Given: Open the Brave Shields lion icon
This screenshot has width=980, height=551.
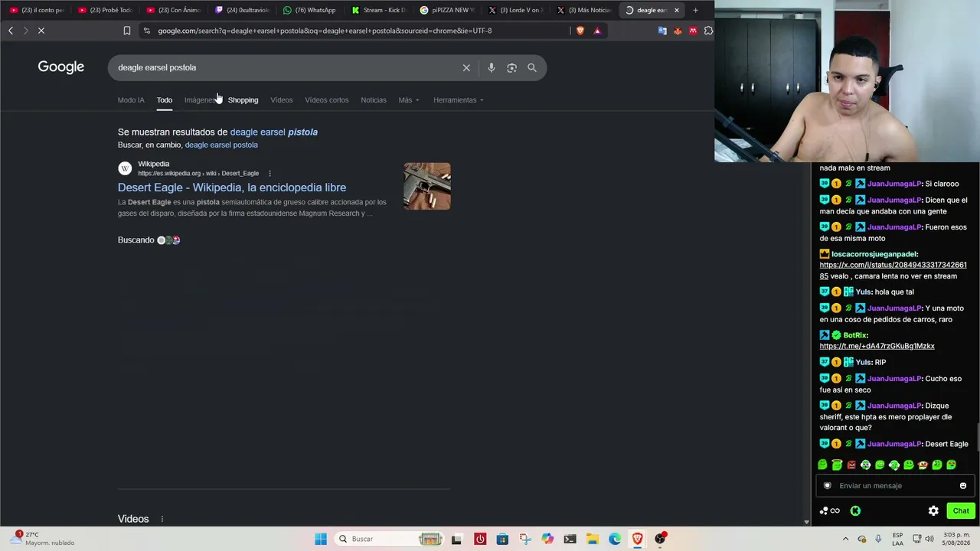Looking at the screenshot, I should [x=580, y=31].
